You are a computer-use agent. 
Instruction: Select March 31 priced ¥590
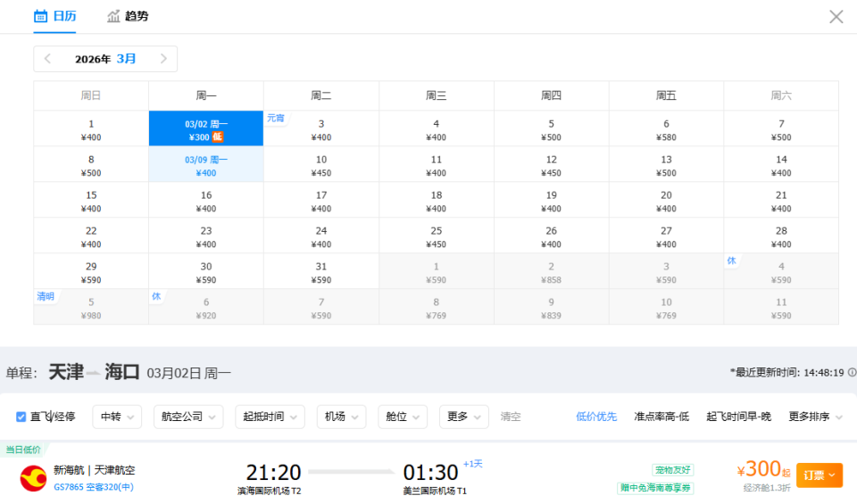[321, 271]
